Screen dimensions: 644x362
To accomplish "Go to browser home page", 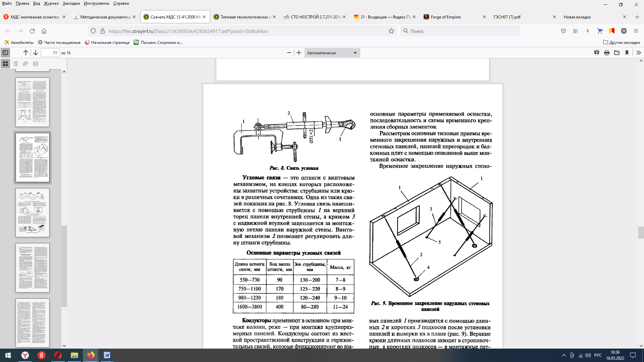I will coord(44,31).
